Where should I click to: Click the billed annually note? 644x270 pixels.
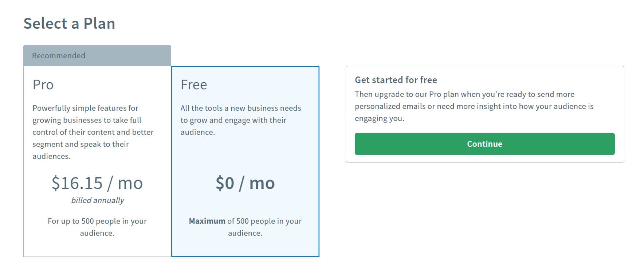(97, 200)
